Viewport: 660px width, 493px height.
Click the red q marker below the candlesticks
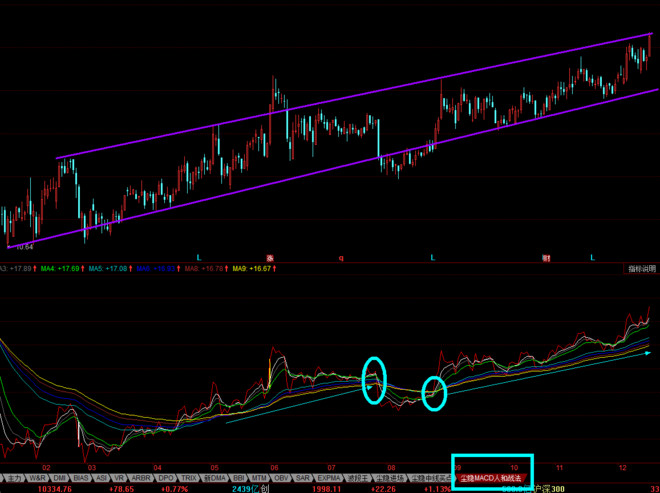341,258
